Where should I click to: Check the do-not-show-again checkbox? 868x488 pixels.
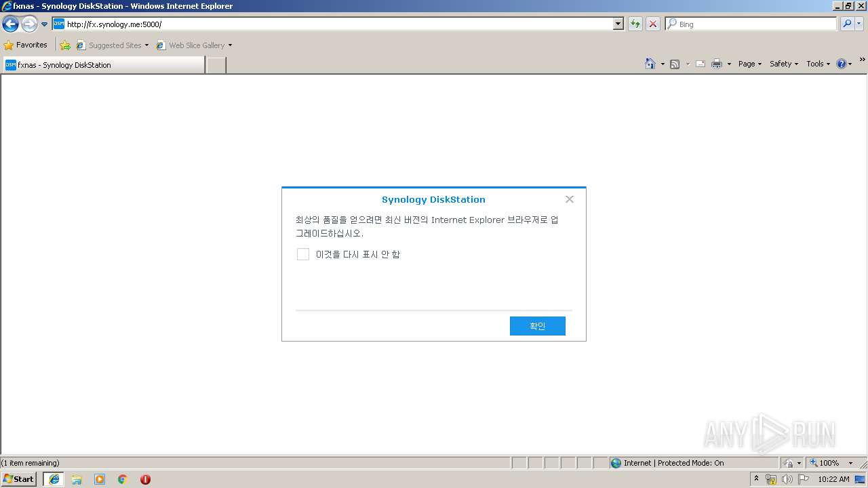point(303,254)
